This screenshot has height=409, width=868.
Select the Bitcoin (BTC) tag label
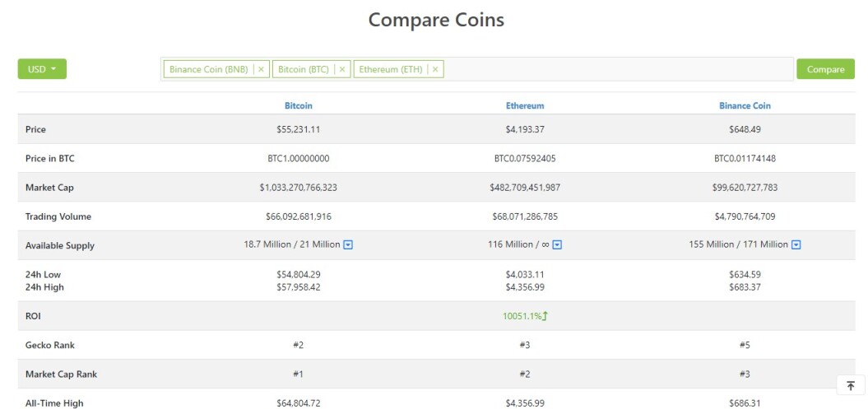304,69
